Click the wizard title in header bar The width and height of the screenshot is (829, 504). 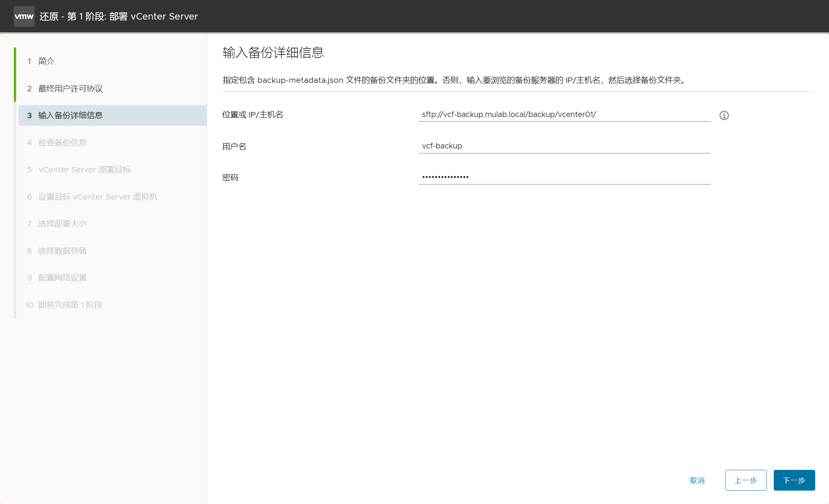pyautogui.click(x=119, y=16)
